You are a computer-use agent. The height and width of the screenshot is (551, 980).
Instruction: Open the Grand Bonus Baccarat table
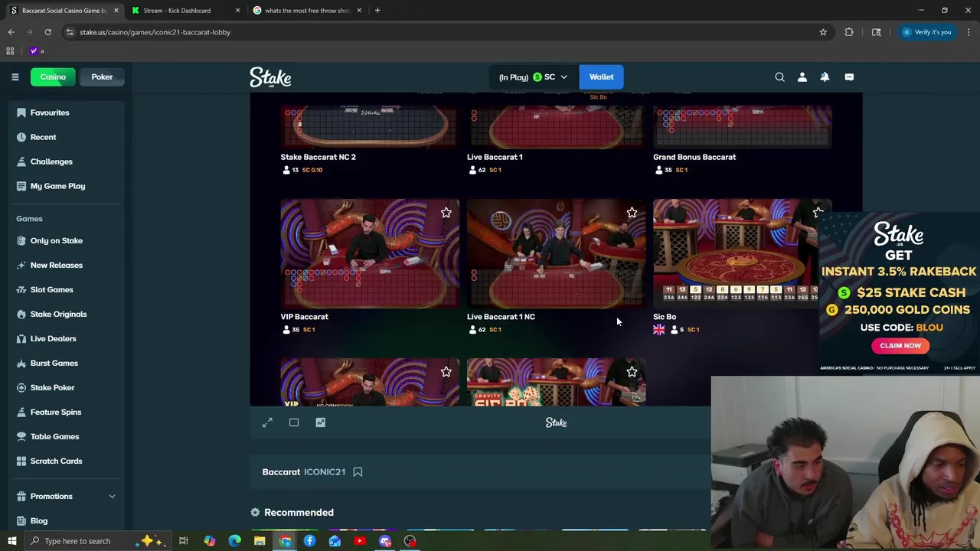point(742,126)
